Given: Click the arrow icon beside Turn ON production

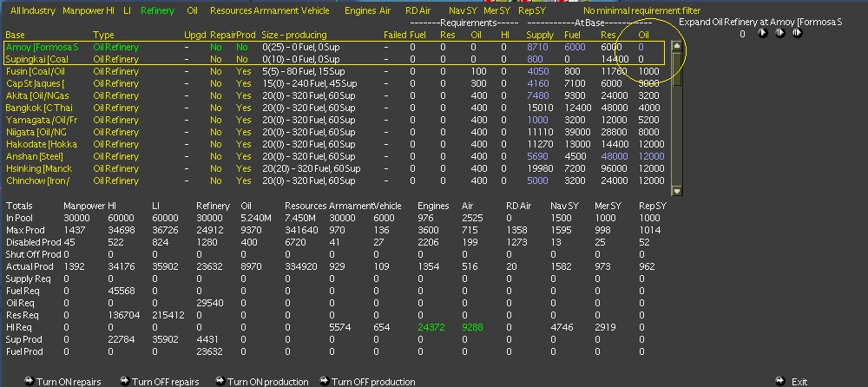Looking at the screenshot, I should coord(220,381).
